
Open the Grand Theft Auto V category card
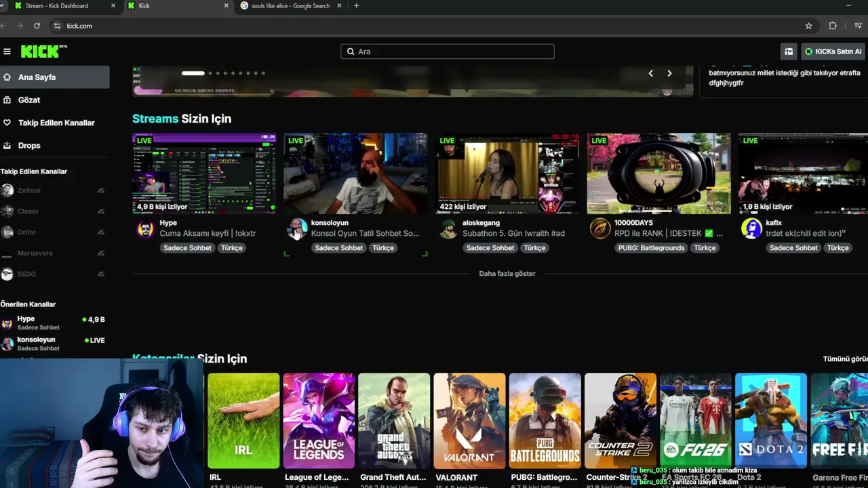pyautogui.click(x=394, y=420)
